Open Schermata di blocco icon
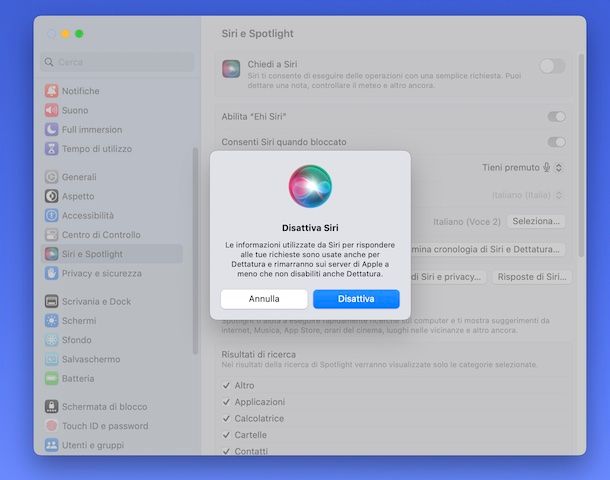610x480 pixels. pos(51,406)
